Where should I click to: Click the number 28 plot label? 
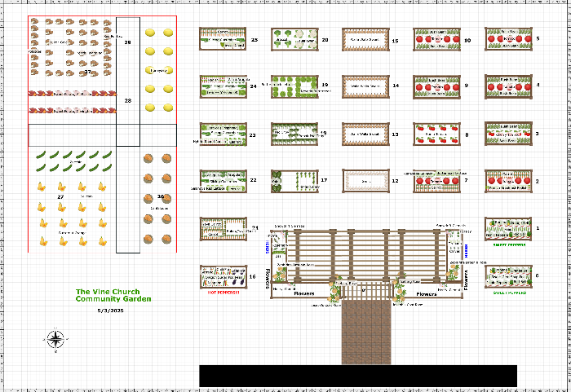pos(128,100)
